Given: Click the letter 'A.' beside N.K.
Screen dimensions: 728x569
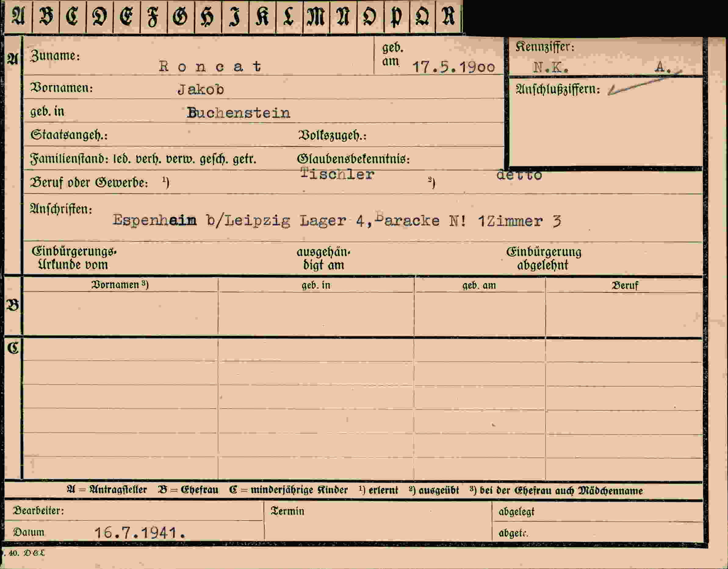Looking at the screenshot, I should (663, 67).
